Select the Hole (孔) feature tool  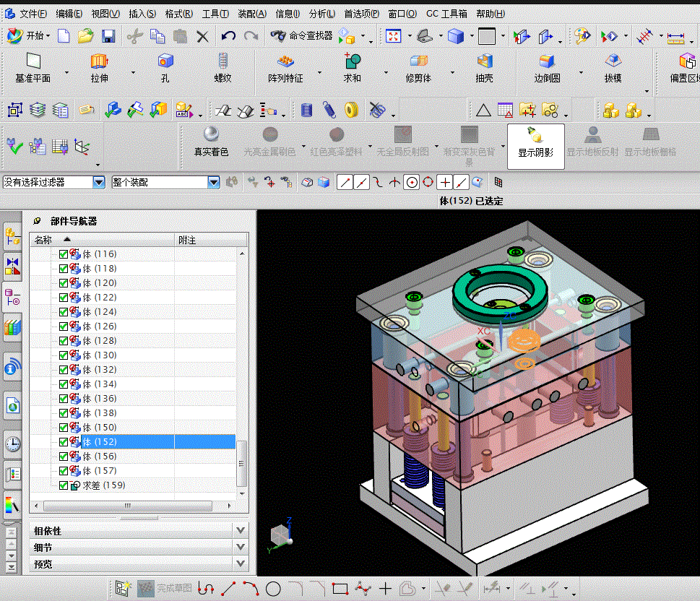coord(165,62)
